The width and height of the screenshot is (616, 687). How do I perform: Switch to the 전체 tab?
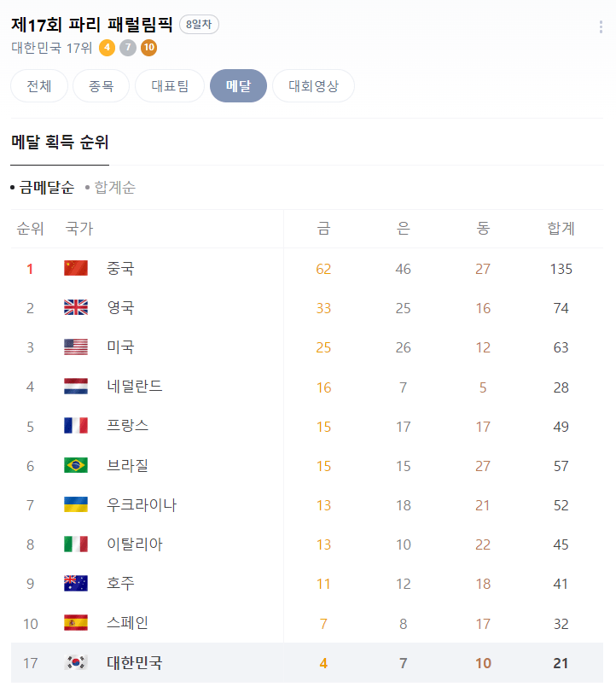click(39, 86)
